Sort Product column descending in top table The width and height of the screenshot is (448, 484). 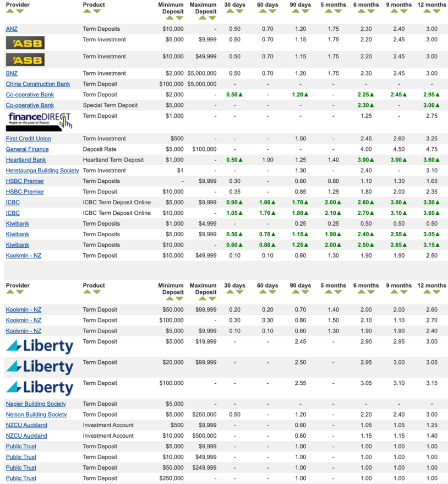97,11
